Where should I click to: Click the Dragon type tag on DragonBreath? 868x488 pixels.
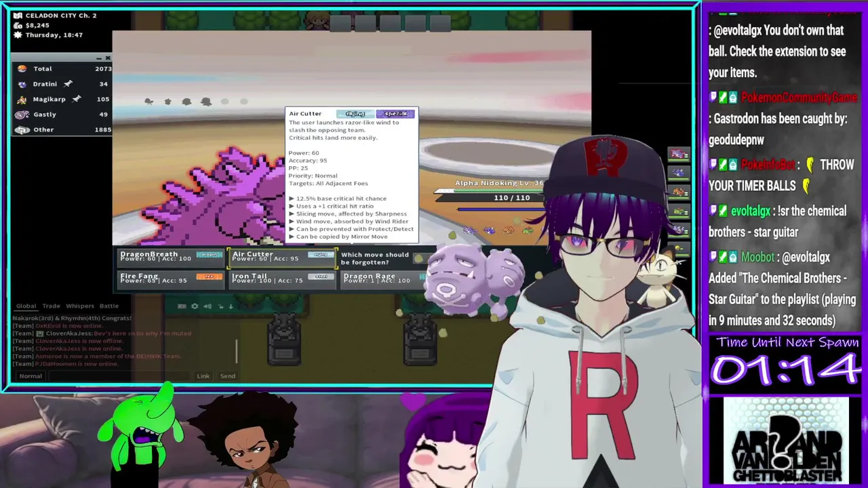point(210,255)
